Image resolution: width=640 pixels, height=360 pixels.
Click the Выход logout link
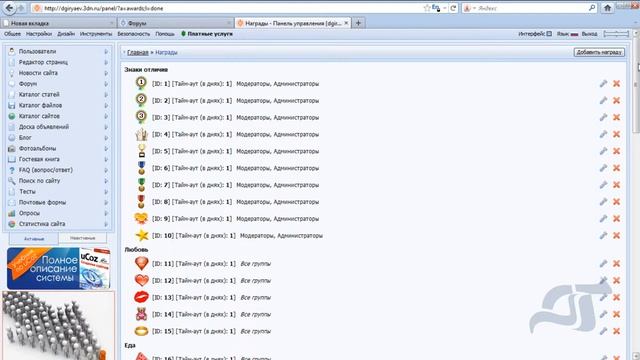[589, 34]
